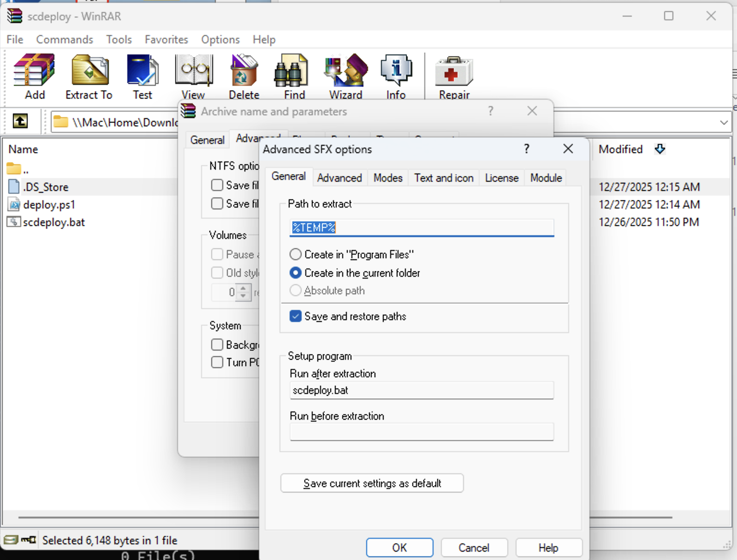Click the Run before extraction field
Viewport: 737px width, 560px height.
422,432
